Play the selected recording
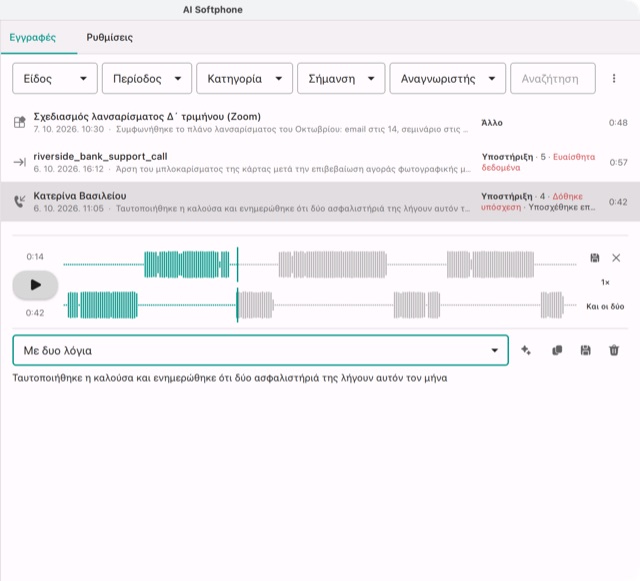 (x=36, y=285)
